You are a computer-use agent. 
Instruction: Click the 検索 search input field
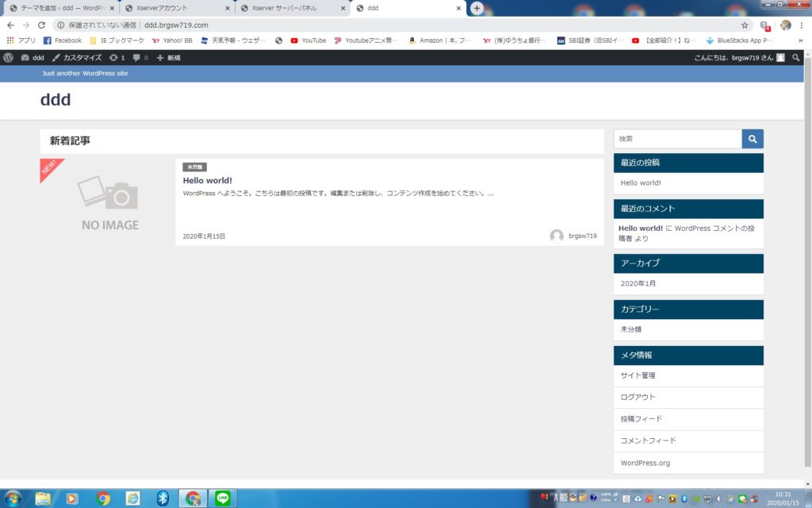pyautogui.click(x=677, y=139)
